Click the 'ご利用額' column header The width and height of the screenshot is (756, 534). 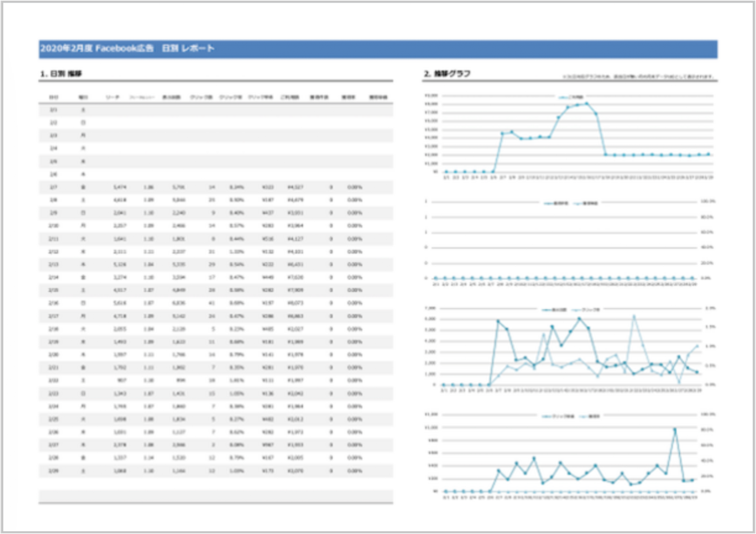point(290,97)
